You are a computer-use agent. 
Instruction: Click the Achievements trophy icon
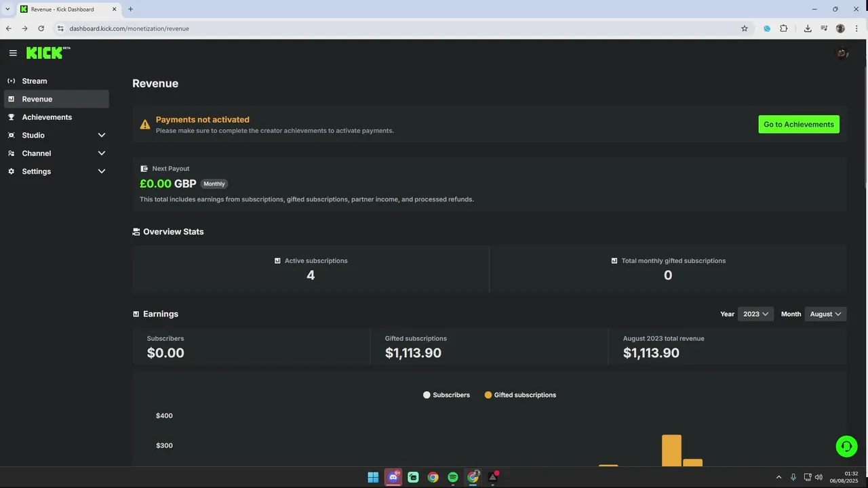(12, 117)
